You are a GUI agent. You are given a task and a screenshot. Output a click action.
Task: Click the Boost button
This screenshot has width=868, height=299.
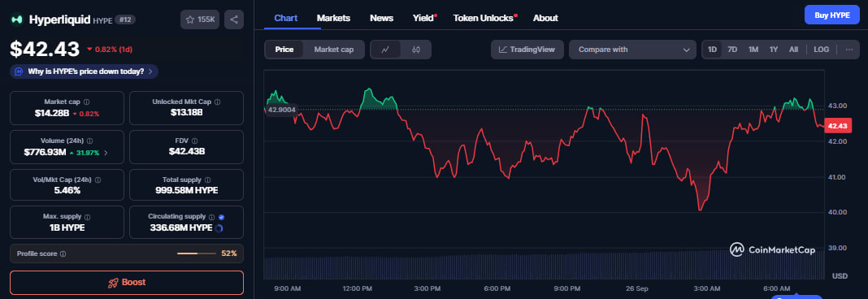(x=127, y=283)
